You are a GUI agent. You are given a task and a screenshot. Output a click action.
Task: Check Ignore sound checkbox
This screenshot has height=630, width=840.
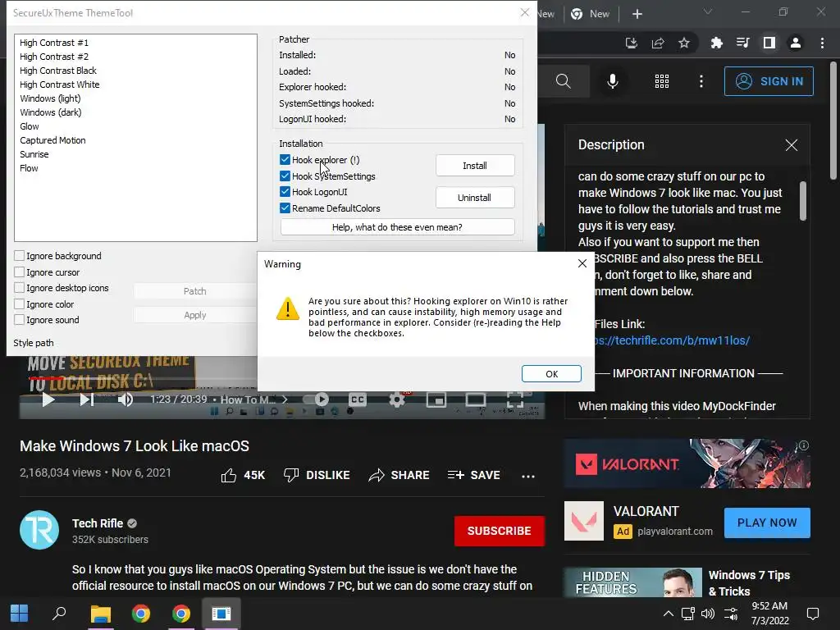tap(20, 320)
